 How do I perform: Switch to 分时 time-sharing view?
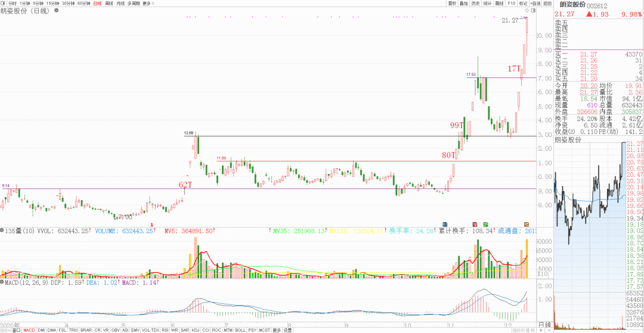[13, 4]
